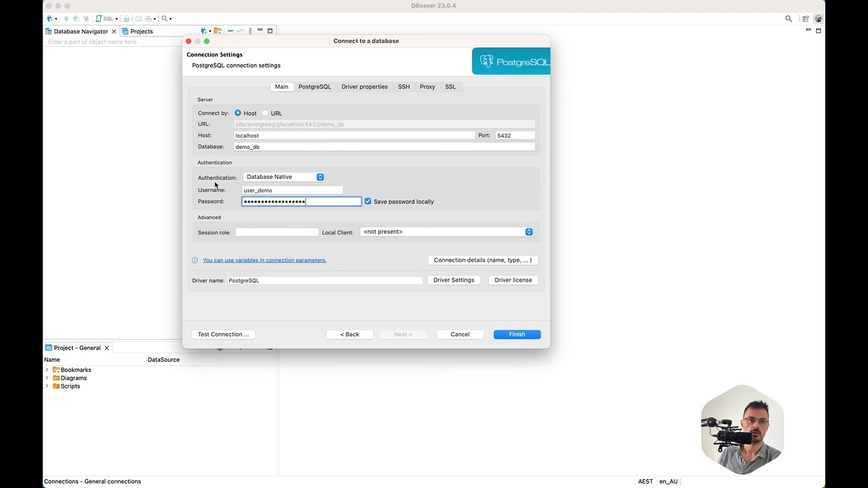Open the perspective switcher icon at top right
Image resolution: width=868 pixels, height=488 pixels.
point(806,19)
